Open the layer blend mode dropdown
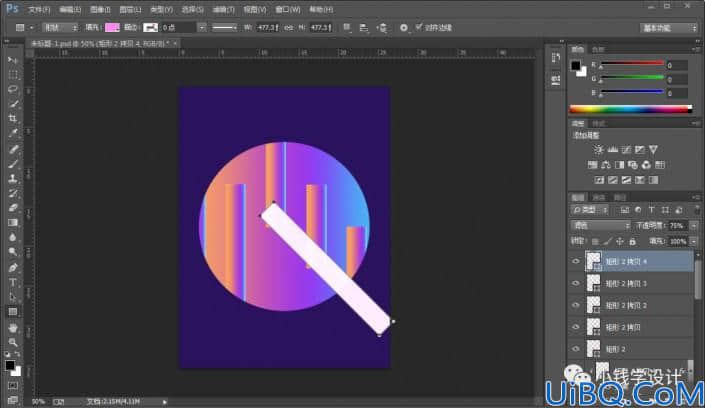The width and height of the screenshot is (705, 408). click(600, 225)
